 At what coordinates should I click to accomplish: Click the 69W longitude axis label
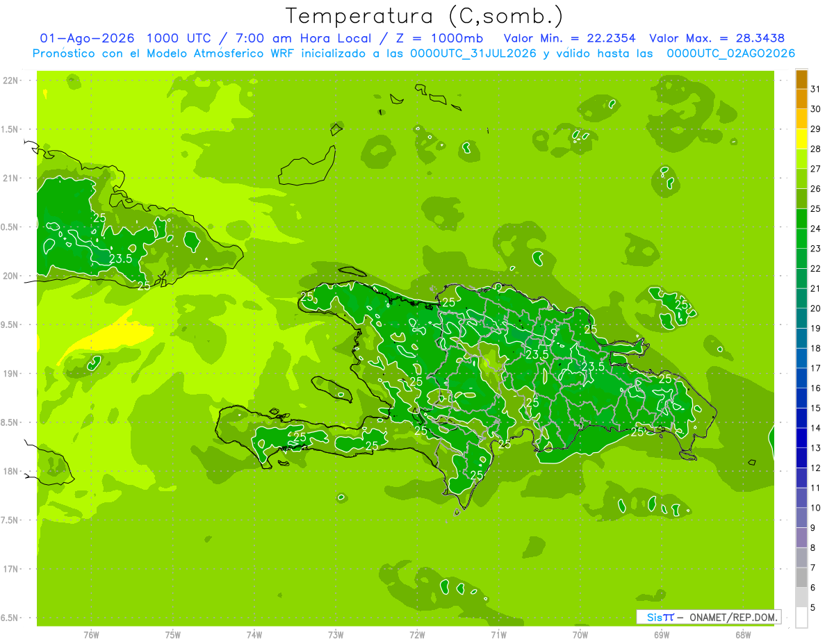click(x=662, y=635)
